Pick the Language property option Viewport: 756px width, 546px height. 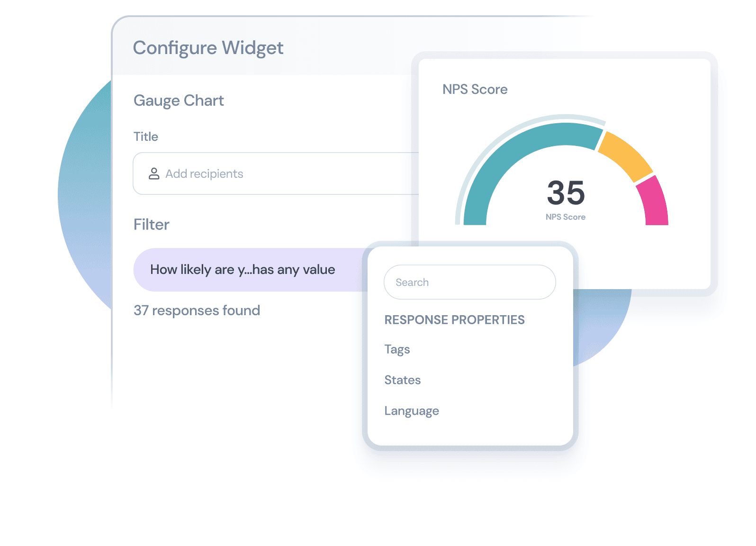click(x=411, y=411)
